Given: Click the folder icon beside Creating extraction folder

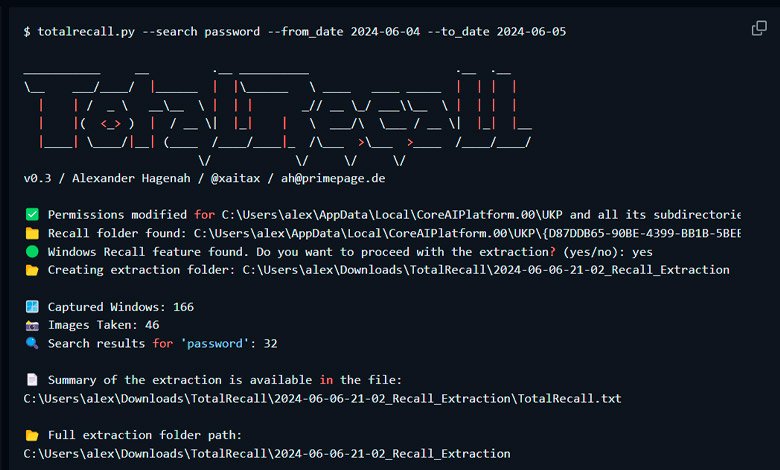Looking at the screenshot, I should coord(32,270).
